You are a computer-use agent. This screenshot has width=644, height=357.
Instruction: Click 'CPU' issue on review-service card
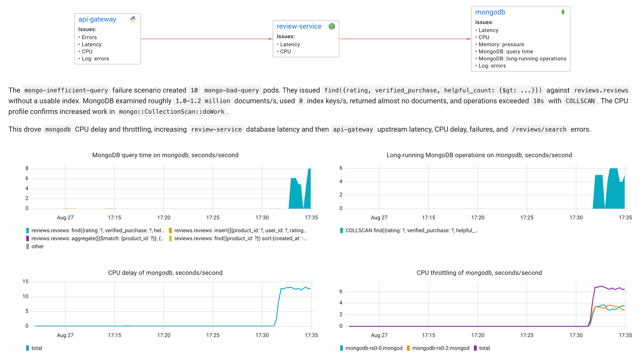tap(285, 52)
